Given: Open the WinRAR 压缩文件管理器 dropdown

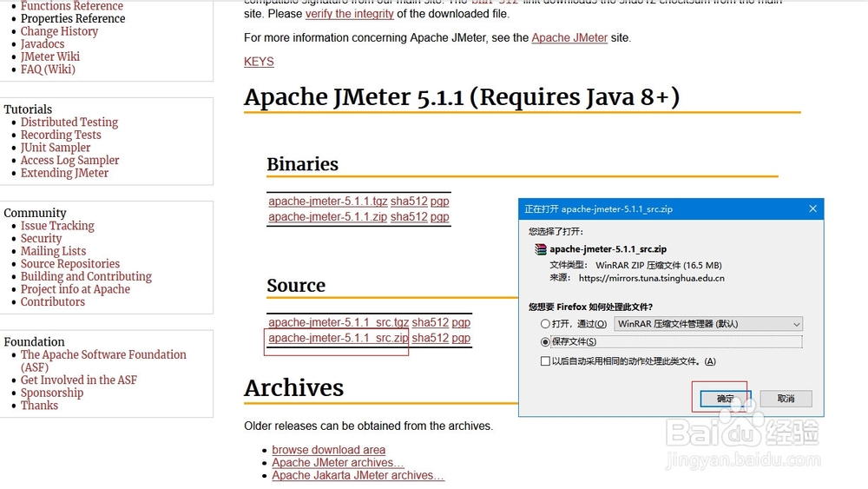Looking at the screenshot, I should pyautogui.click(x=708, y=324).
